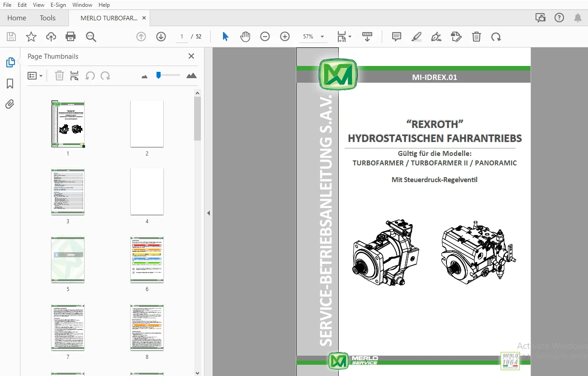Collapse the navigation pane arrow
This screenshot has width=588, height=376.
(x=209, y=213)
